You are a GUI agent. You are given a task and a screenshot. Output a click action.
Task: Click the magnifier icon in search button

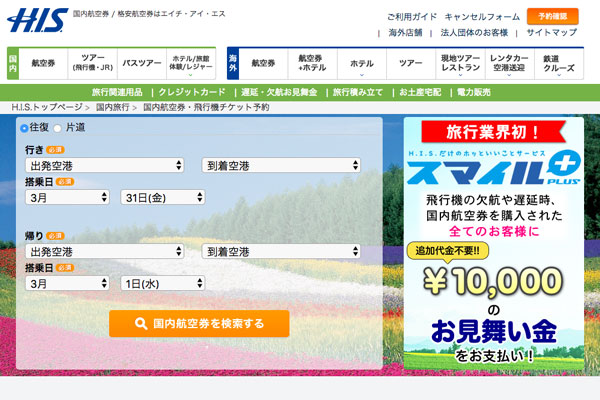point(141,324)
